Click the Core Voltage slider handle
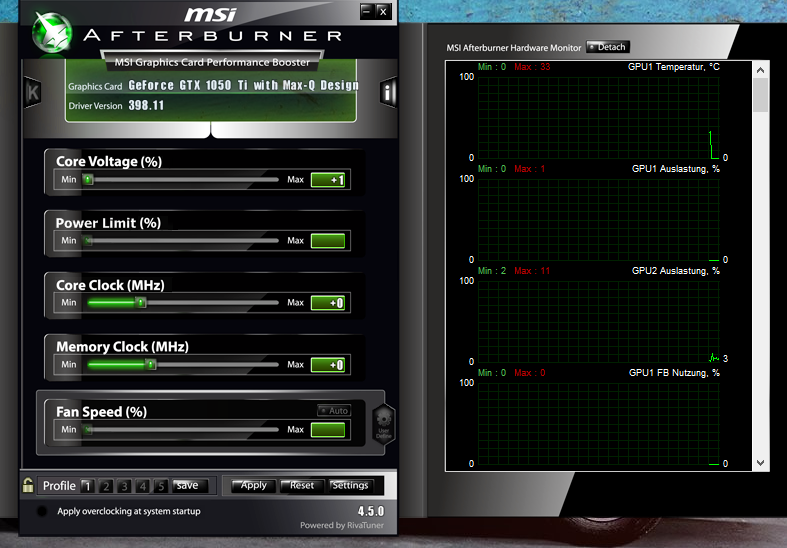This screenshot has height=548, width=787. click(x=88, y=179)
